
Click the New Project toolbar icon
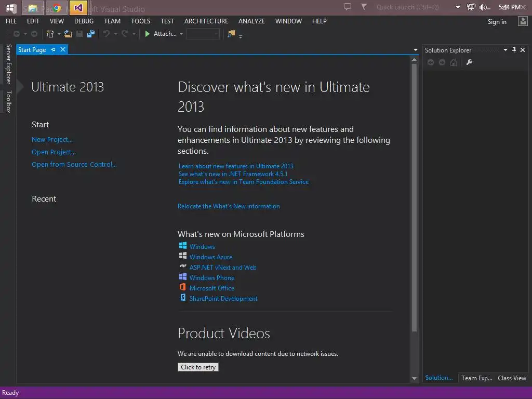coord(50,34)
